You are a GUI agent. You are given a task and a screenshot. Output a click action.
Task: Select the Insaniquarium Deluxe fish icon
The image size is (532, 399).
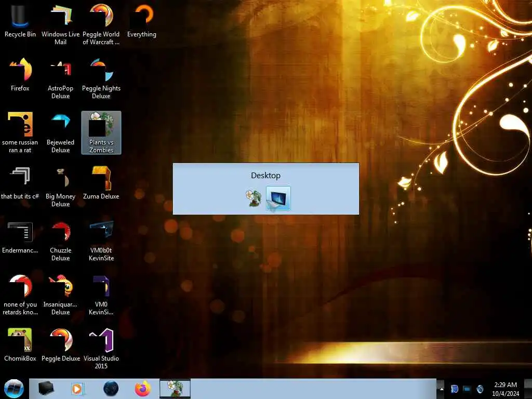pos(60,295)
